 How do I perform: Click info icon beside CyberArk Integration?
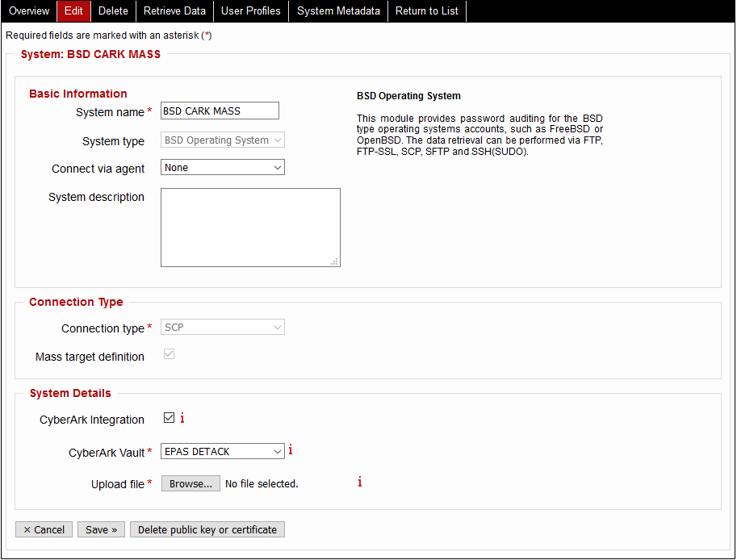(182, 418)
